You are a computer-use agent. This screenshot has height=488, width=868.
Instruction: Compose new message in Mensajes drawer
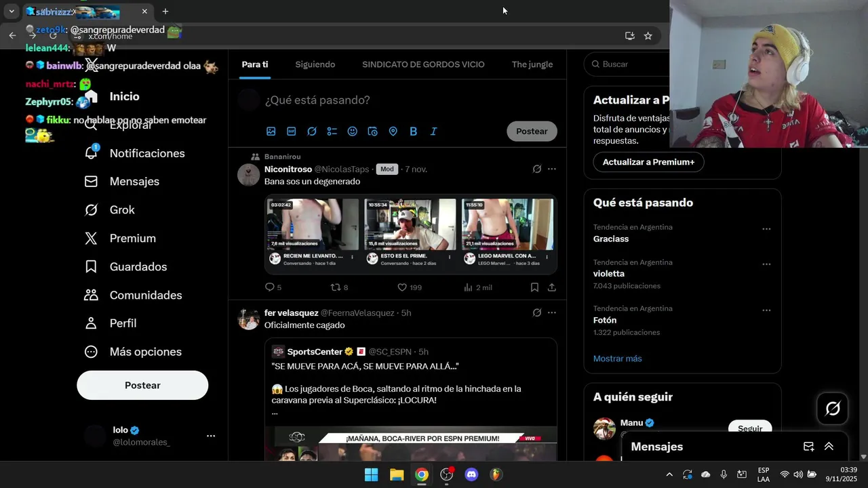point(808,447)
